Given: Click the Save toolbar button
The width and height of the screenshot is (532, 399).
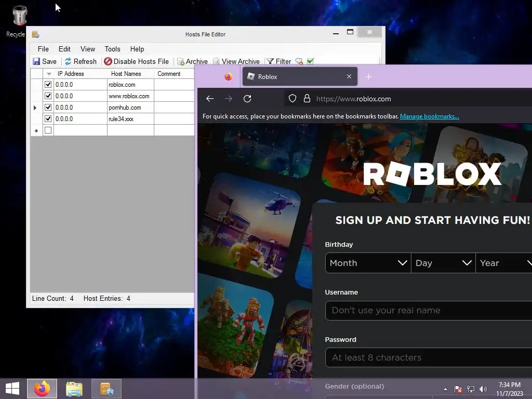Looking at the screenshot, I should point(45,61).
